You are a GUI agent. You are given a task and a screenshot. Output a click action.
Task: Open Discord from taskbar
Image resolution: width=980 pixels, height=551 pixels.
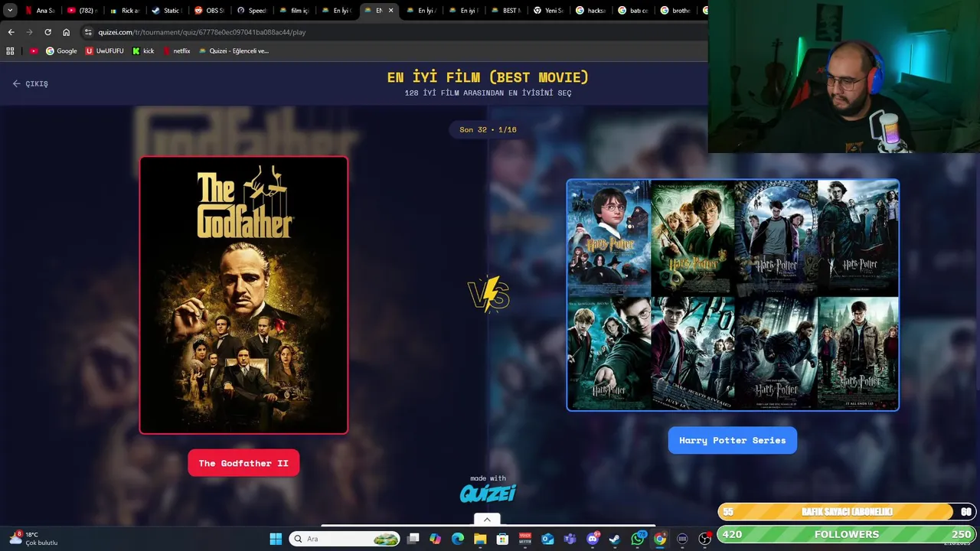click(x=592, y=539)
